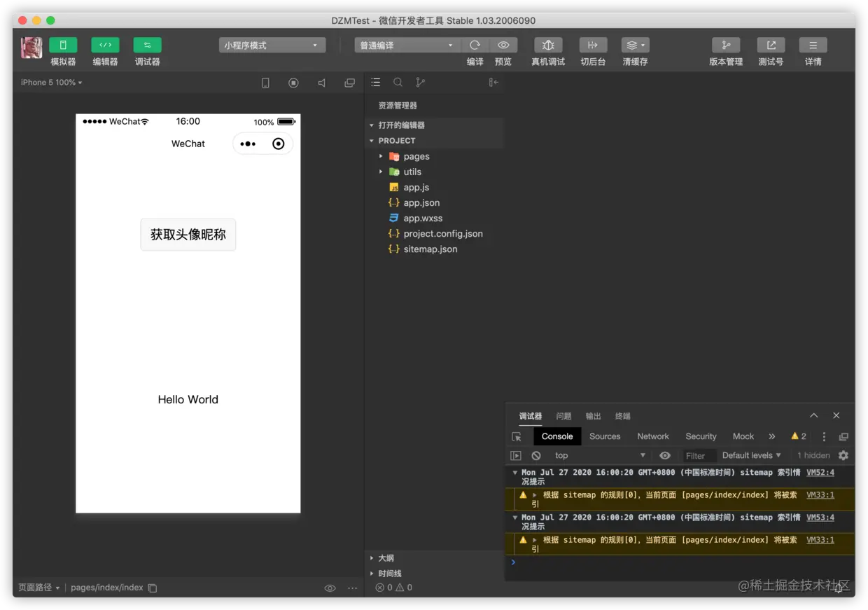Click the warning count badge showing 2
868x610 pixels.
pos(799,436)
